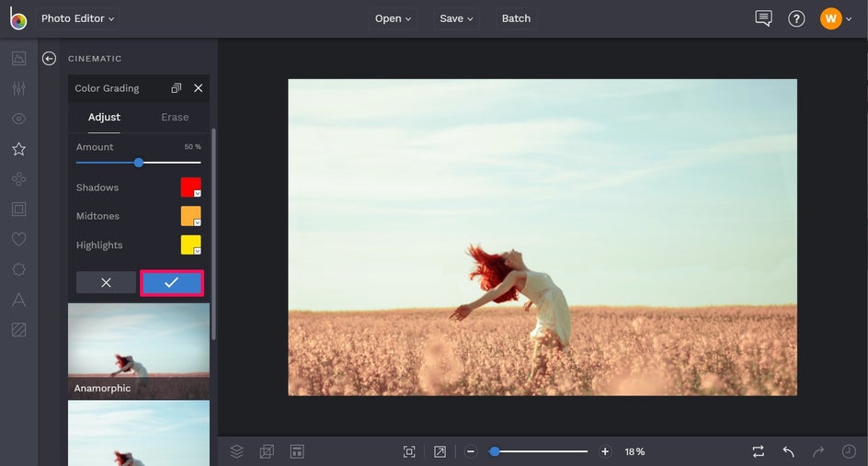Click the Undo arrow icon
Screen dimensions: 868x466
pos(788,451)
